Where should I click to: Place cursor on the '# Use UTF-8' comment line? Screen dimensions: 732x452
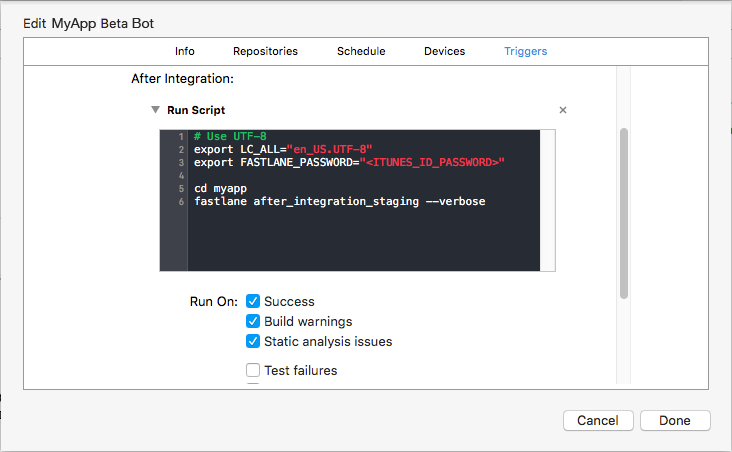231,136
